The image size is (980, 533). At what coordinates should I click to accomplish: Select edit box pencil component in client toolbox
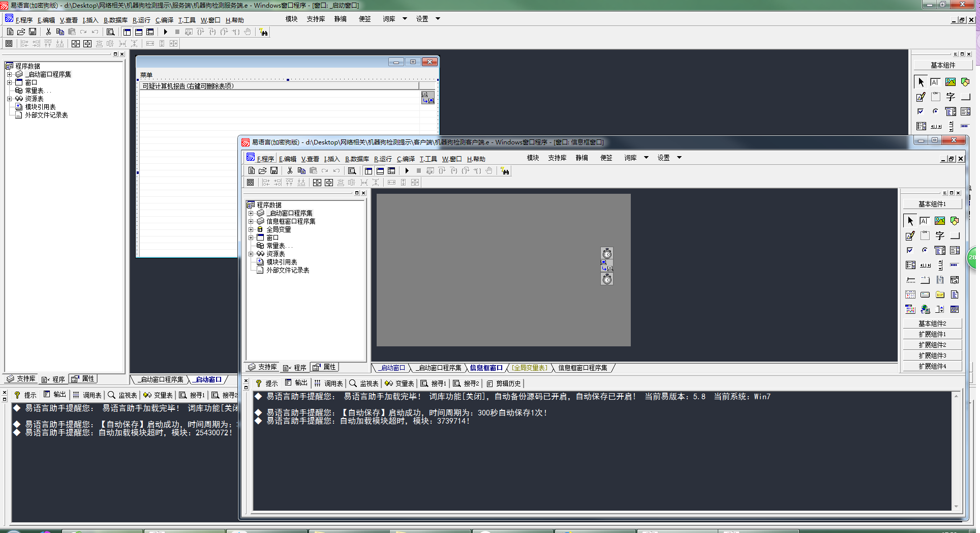[x=910, y=235]
